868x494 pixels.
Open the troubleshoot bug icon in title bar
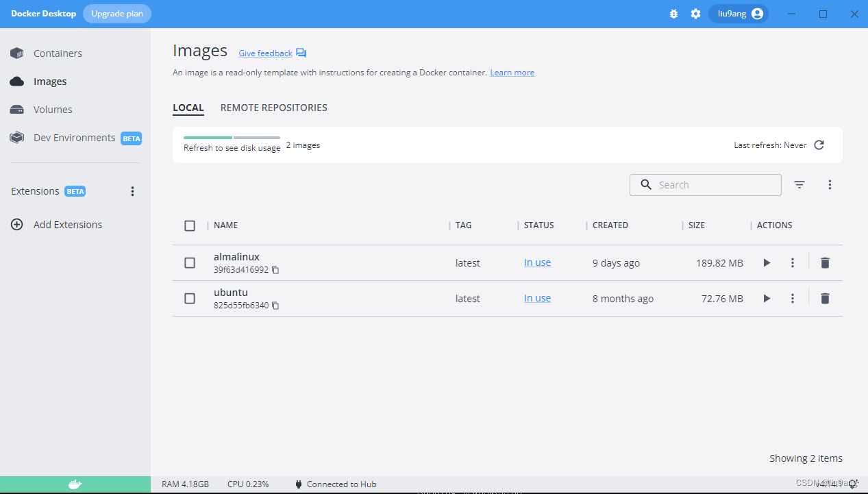tap(674, 14)
